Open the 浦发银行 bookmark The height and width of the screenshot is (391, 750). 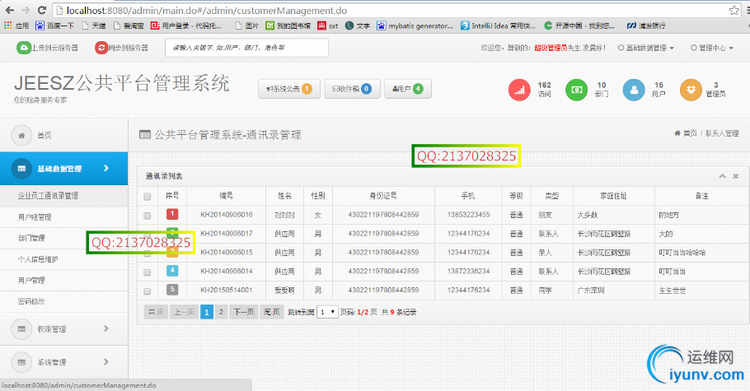646,25
